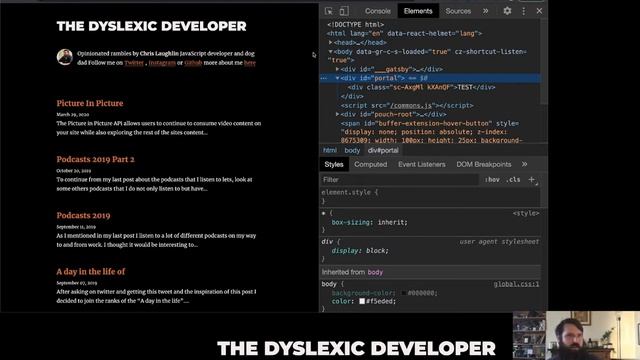The height and width of the screenshot is (360, 640).
Task: Add a new style rule plus icon
Action: [531, 179]
